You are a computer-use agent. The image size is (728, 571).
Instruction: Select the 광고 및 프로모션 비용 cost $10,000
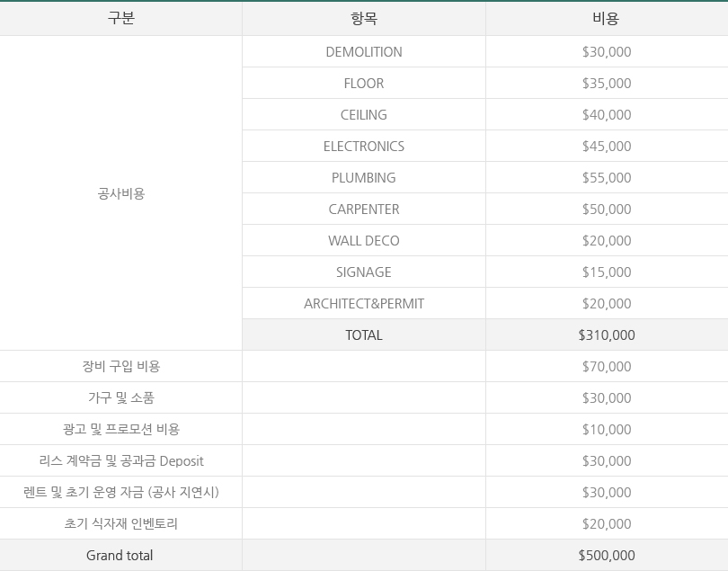click(x=607, y=429)
